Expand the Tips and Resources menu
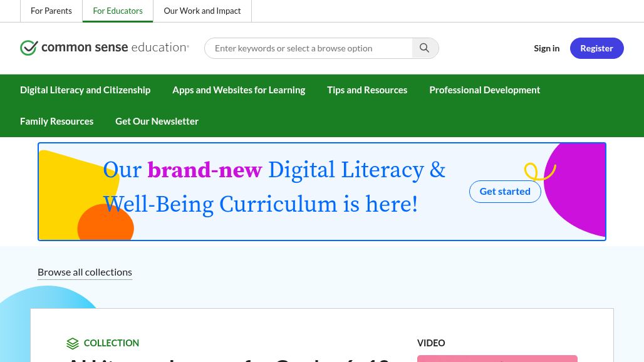Screen dimensions: 644x362 pyautogui.click(x=367, y=90)
